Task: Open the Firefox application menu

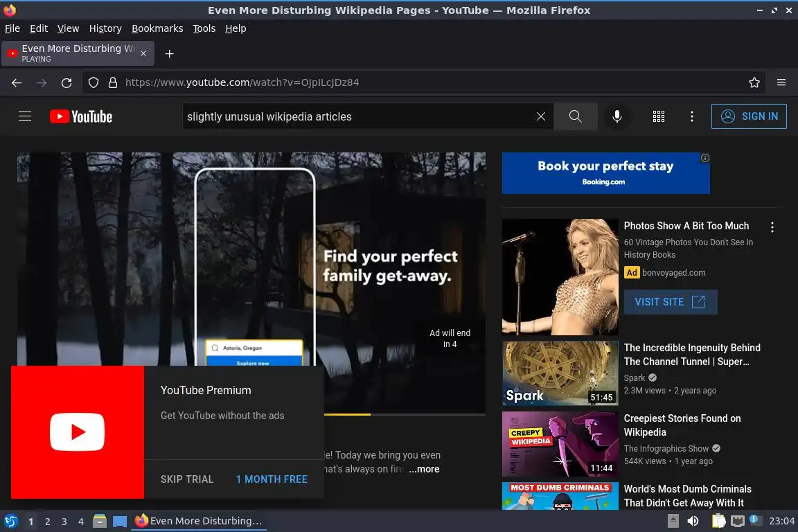Action: point(781,82)
